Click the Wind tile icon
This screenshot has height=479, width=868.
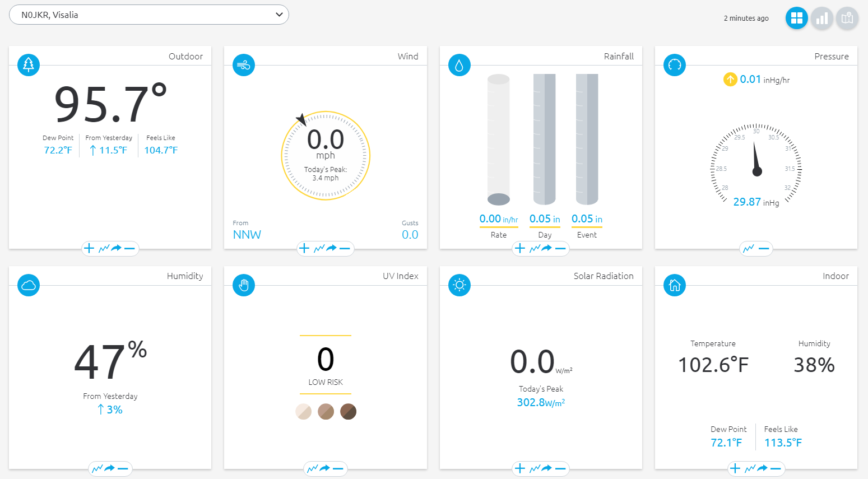click(244, 65)
